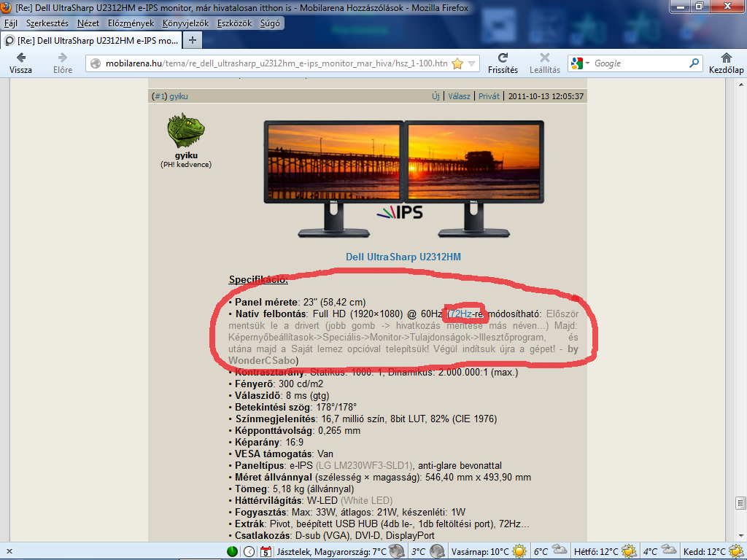Open the #1 post permalink
The height and width of the screenshot is (560, 747).
pyautogui.click(x=159, y=96)
